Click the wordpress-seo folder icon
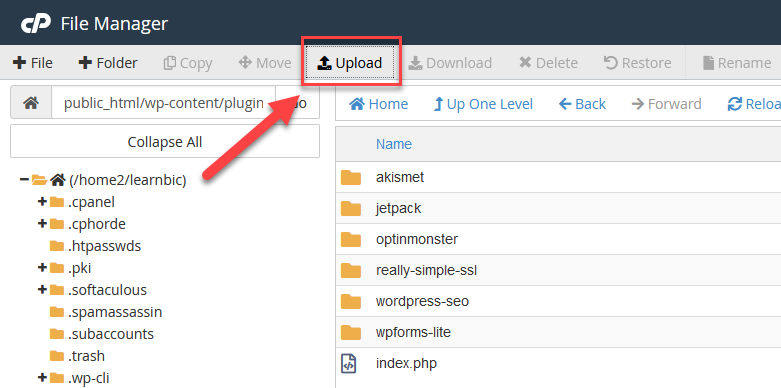This screenshot has width=781, height=388. pos(351,301)
